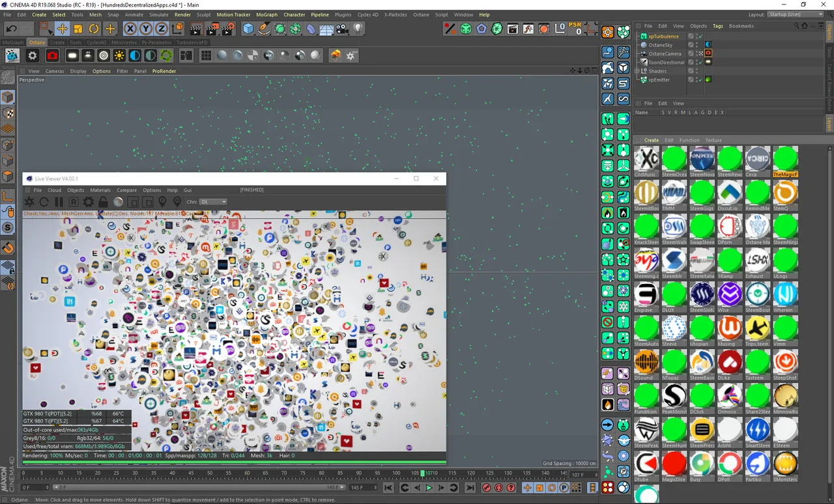The width and height of the screenshot is (834, 504).
Task: Add a camera object from toolbar
Action: (x=342, y=29)
